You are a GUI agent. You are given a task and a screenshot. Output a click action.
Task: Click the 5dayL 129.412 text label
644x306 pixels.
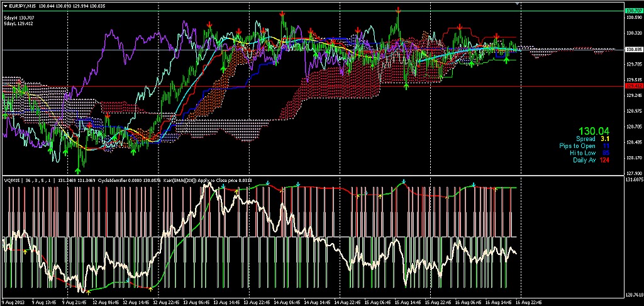19,25
